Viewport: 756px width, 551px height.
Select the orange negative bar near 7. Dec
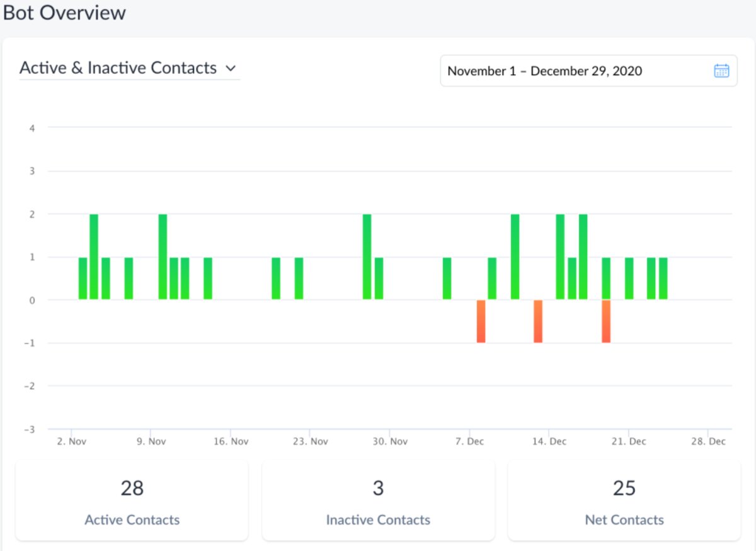(x=482, y=320)
